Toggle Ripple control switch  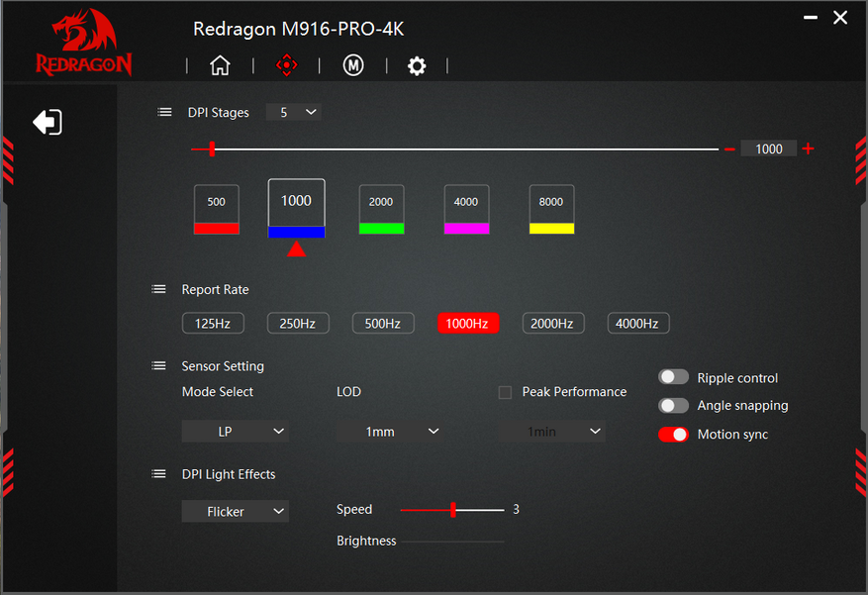point(673,377)
